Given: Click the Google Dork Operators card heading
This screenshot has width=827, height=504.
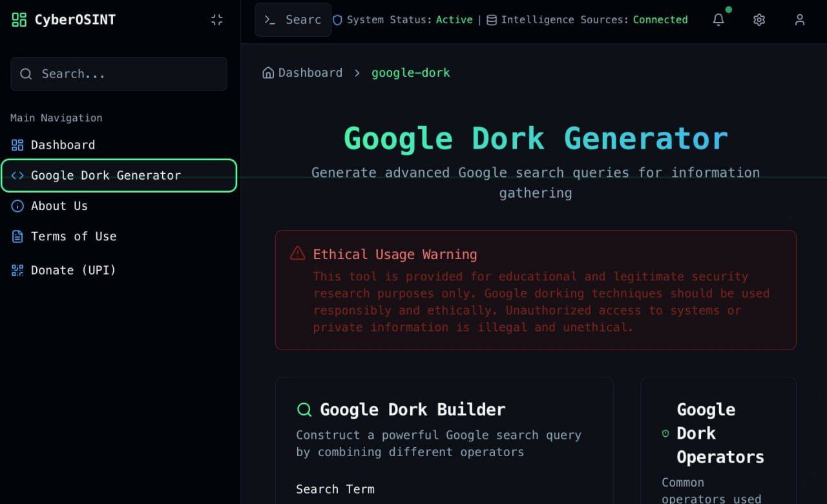Looking at the screenshot, I should (720, 433).
